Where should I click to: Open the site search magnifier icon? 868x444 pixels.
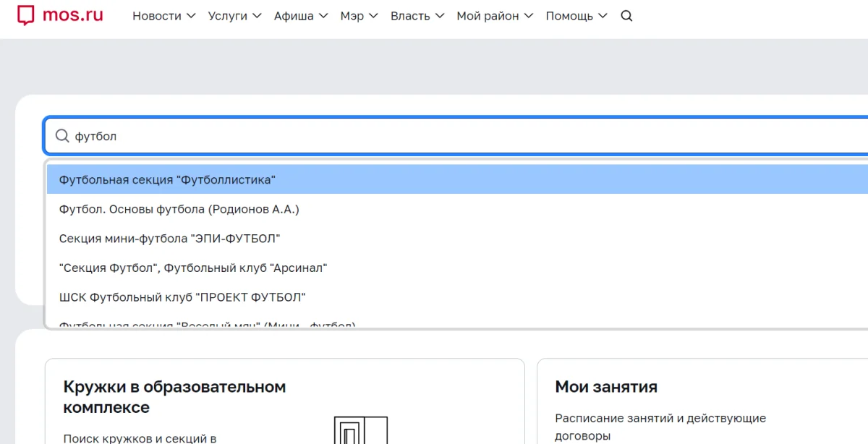pyautogui.click(x=627, y=16)
